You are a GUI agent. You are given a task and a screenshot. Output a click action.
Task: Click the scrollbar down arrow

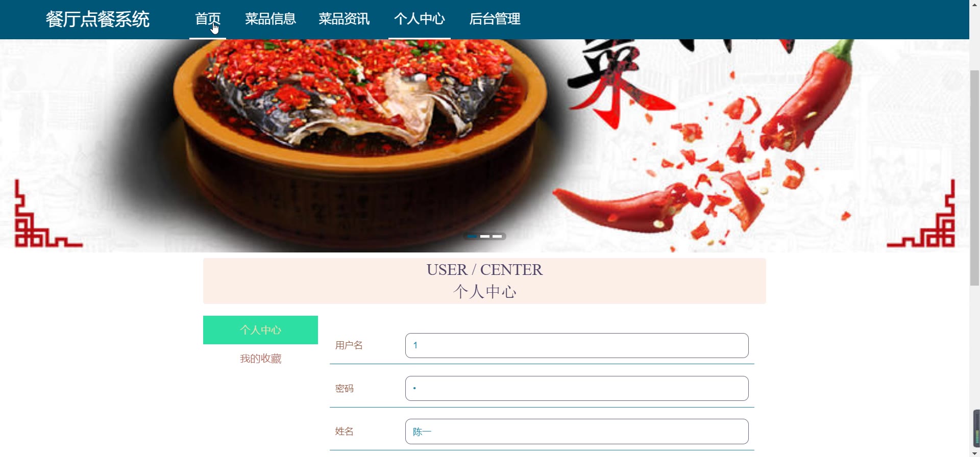pyautogui.click(x=975, y=453)
